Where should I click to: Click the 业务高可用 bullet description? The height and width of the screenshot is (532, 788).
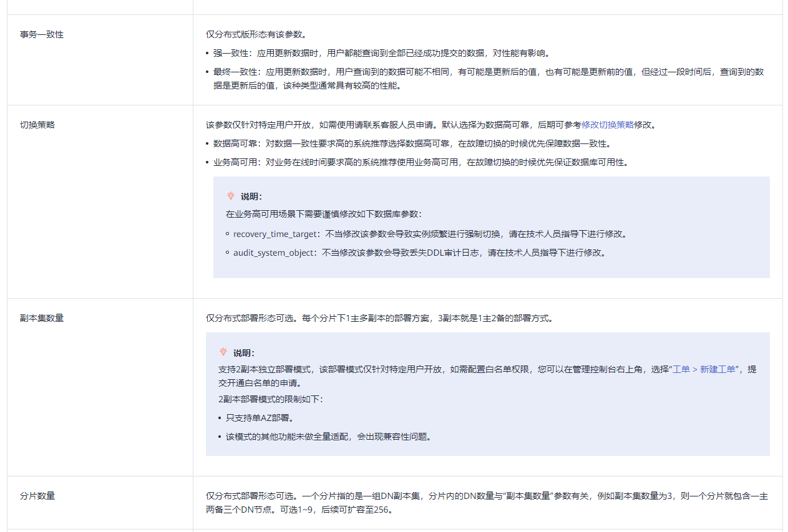click(x=421, y=162)
